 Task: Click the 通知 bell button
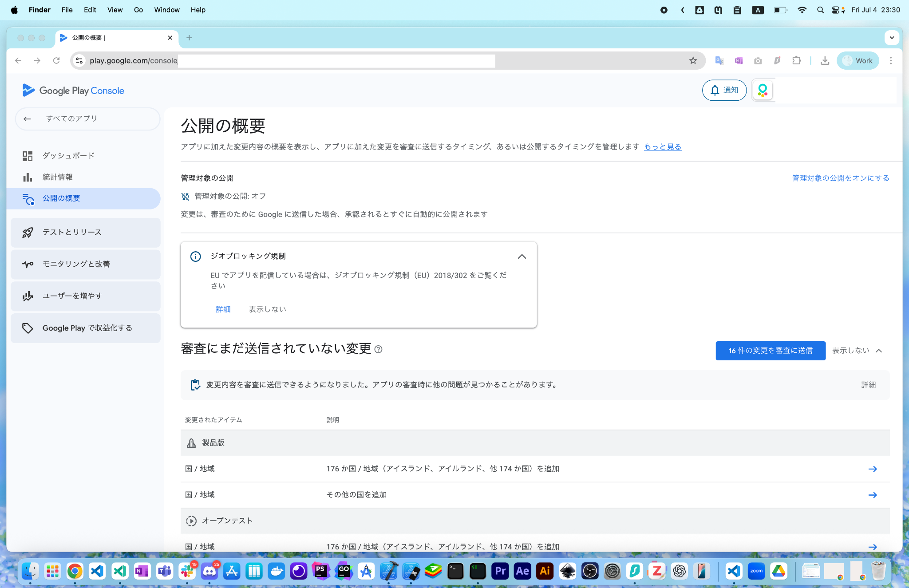point(724,90)
